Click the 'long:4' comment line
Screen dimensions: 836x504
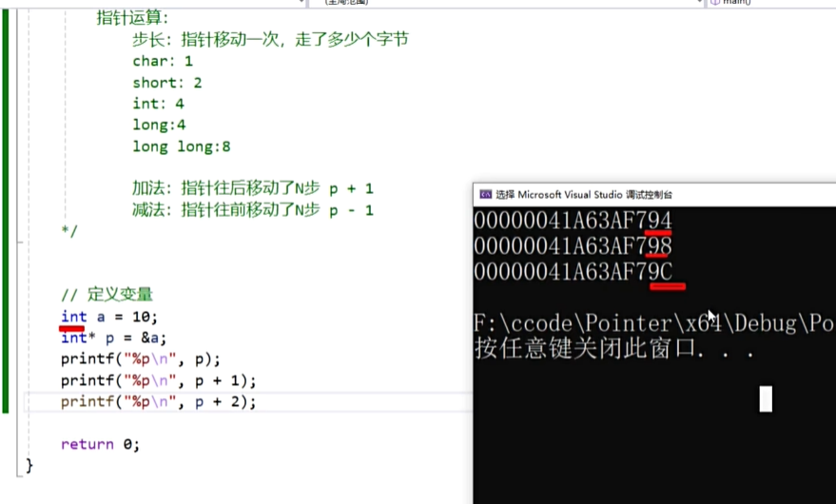159,125
